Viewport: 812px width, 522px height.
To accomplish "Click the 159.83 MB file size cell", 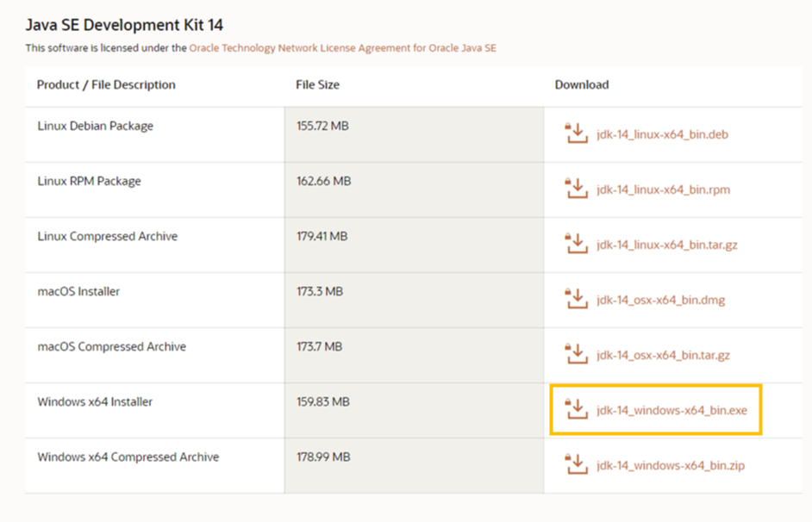I will point(414,410).
